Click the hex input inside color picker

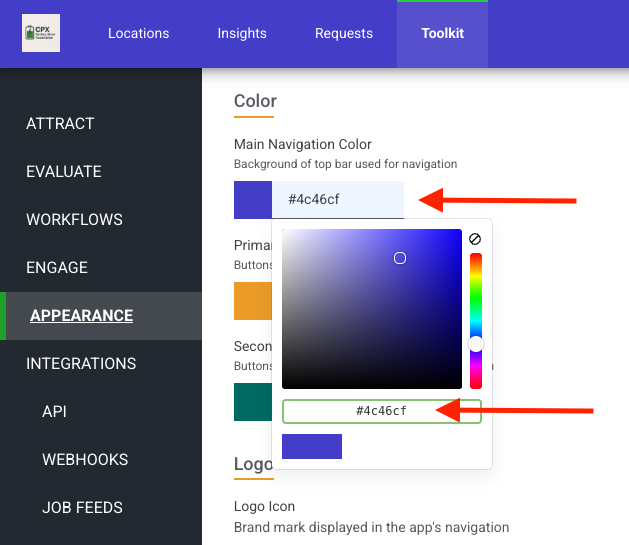[x=381, y=411]
